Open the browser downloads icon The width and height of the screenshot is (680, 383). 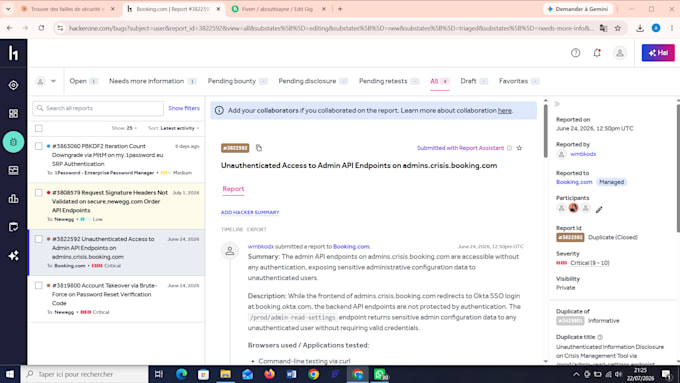[x=640, y=28]
